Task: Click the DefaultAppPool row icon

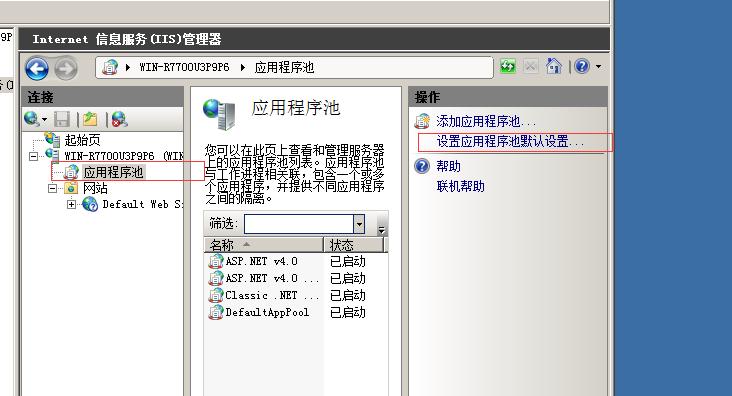Action: tap(216, 312)
